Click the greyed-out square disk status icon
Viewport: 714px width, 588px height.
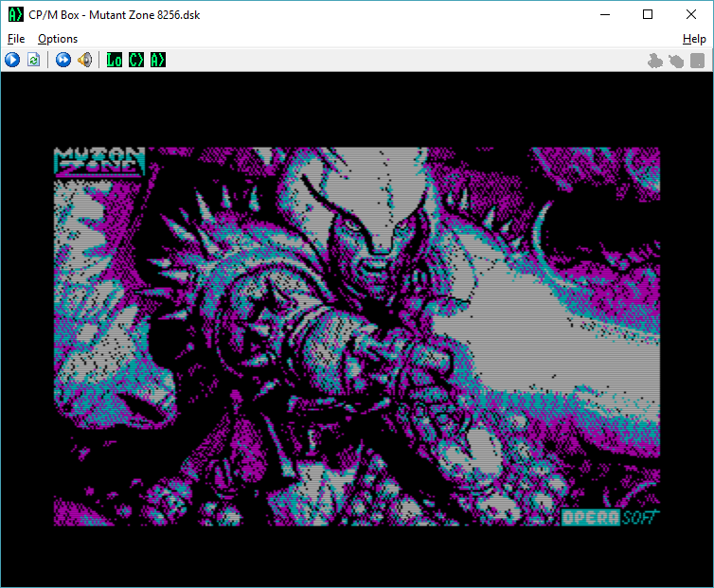[x=698, y=61]
